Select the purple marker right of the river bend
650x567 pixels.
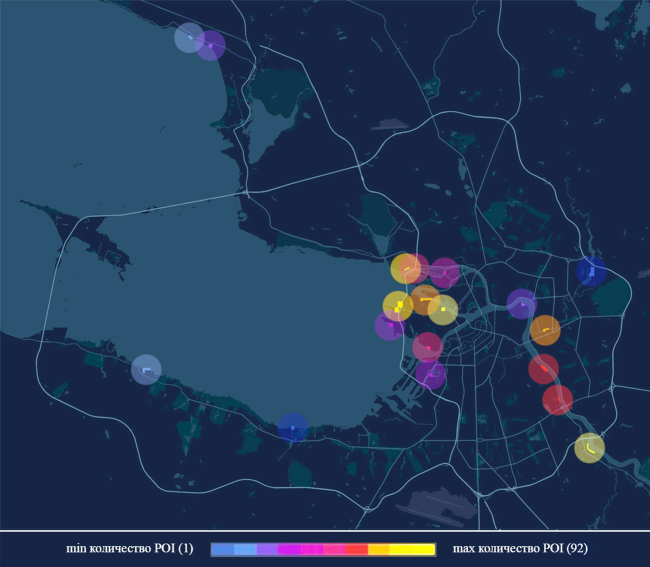click(x=521, y=303)
